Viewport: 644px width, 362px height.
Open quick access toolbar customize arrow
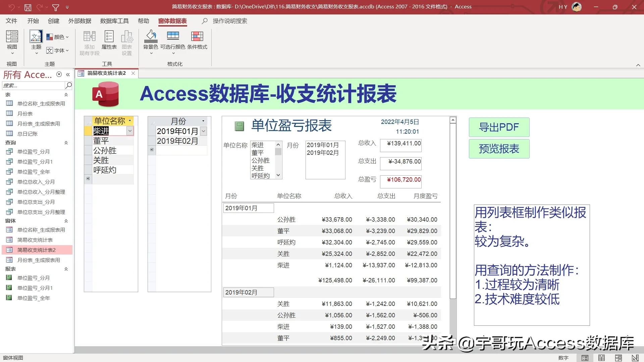[67, 7]
